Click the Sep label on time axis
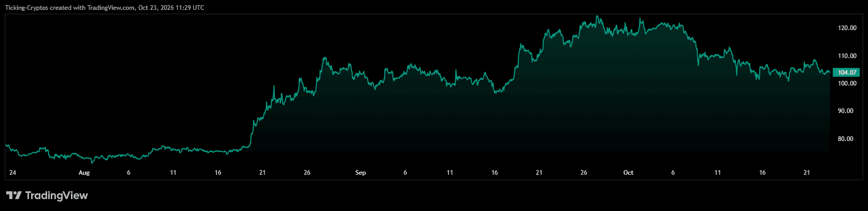The height and width of the screenshot is (211, 868). (x=361, y=173)
